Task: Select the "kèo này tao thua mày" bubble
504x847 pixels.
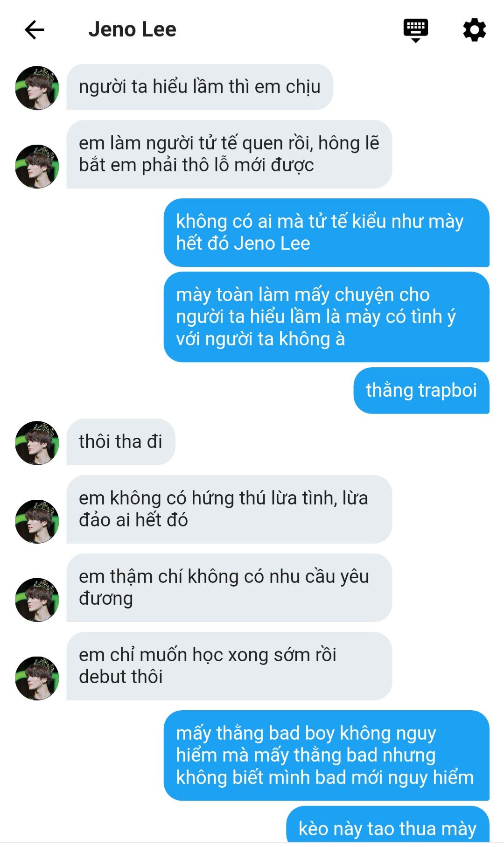Action: point(388,826)
